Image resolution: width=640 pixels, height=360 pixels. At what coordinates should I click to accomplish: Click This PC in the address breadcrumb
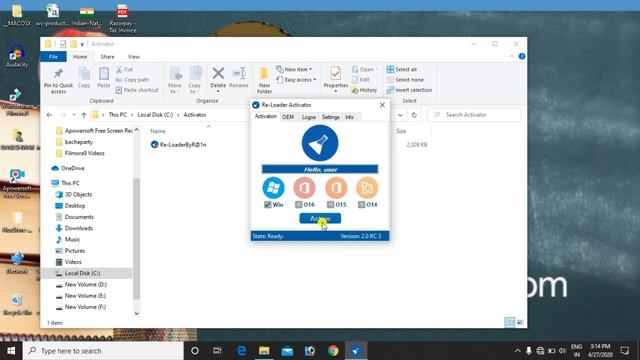pos(118,115)
